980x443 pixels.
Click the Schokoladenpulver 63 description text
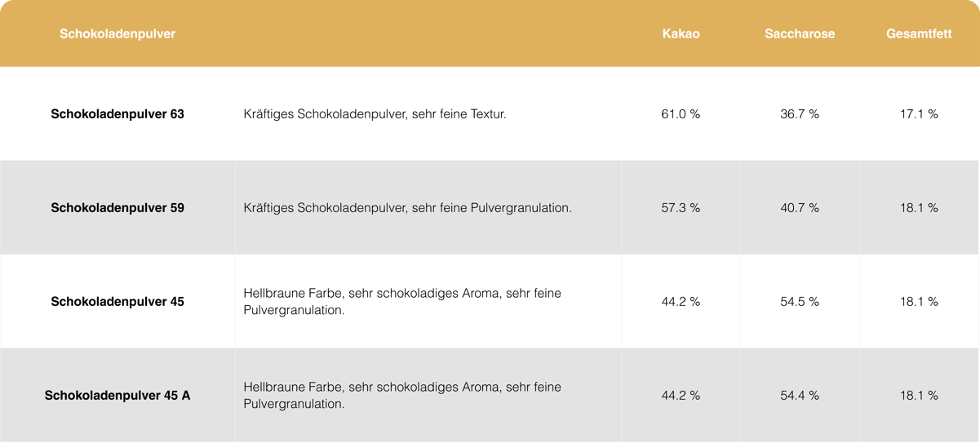pos(375,114)
